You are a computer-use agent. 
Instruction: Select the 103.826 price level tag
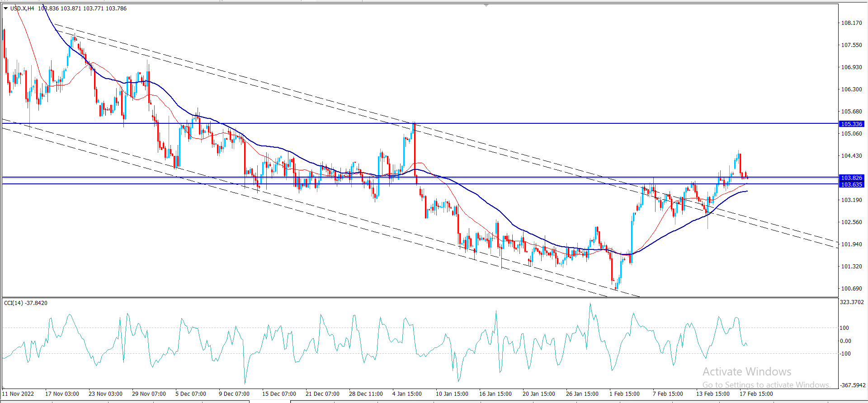pos(851,178)
